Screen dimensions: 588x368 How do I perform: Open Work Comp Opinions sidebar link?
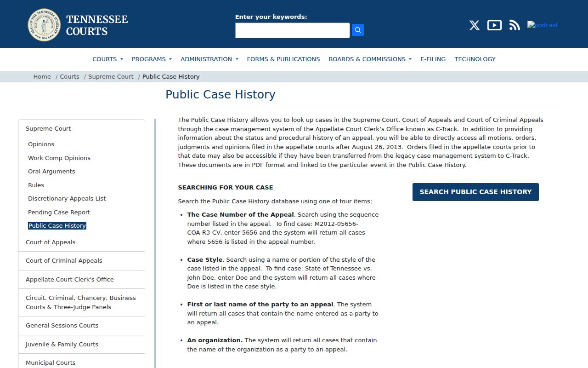click(59, 158)
